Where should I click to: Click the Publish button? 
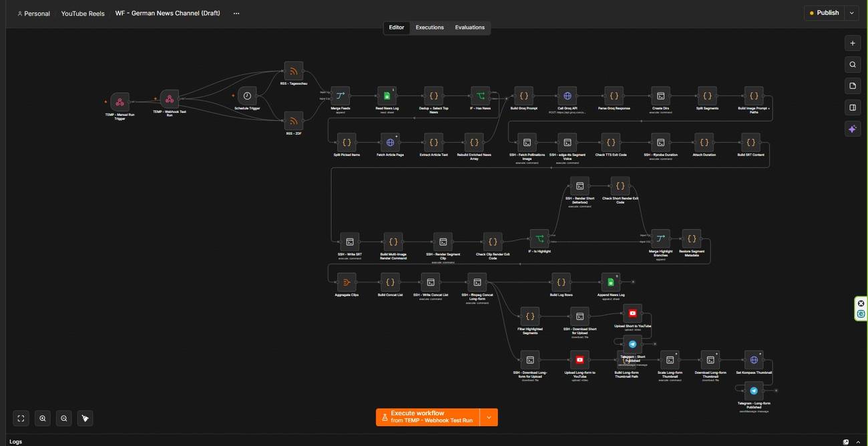[x=825, y=13]
